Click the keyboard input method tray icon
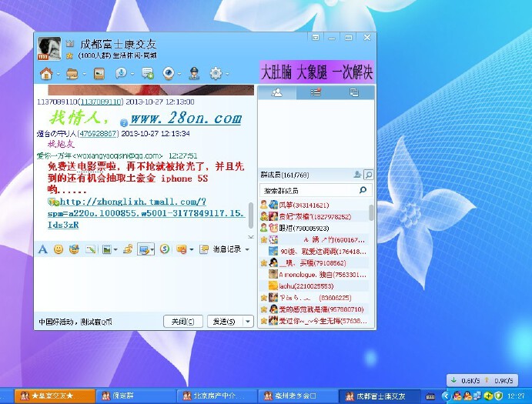 point(430,396)
